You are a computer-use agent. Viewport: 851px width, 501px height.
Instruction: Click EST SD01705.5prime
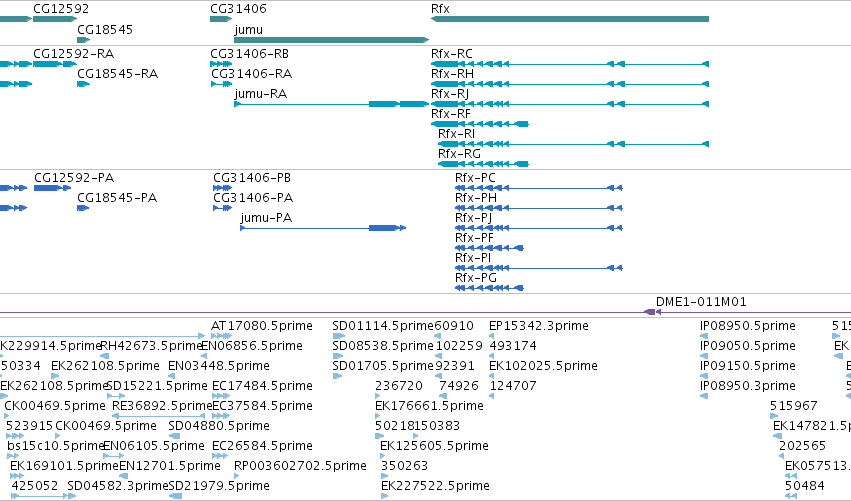(x=383, y=366)
